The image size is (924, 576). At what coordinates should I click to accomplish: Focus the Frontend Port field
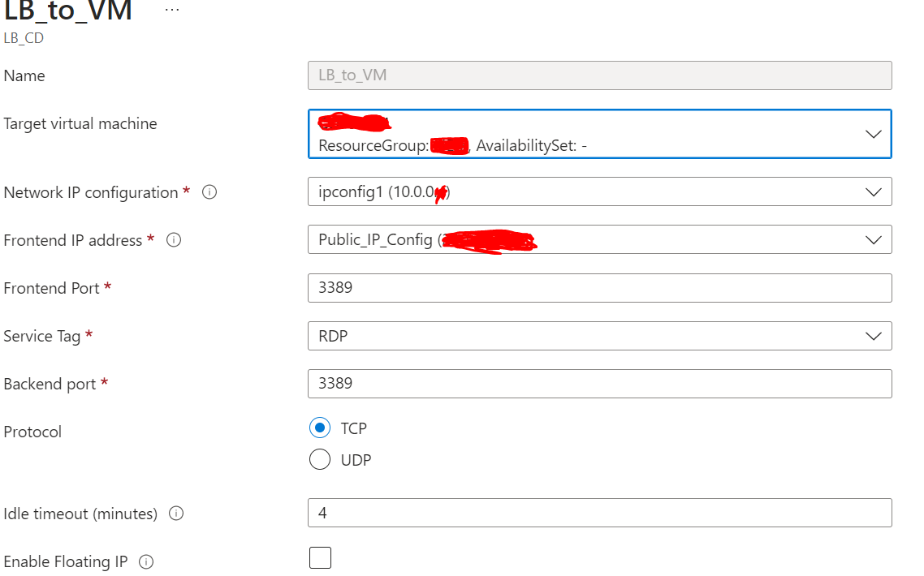(599, 287)
